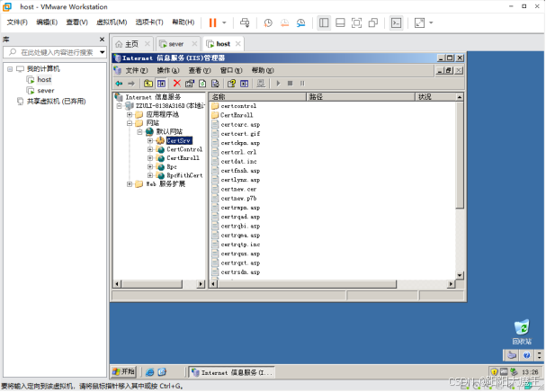This screenshot has width=546, height=392.
Task: Collapse the 网站 node
Action: coord(130,123)
